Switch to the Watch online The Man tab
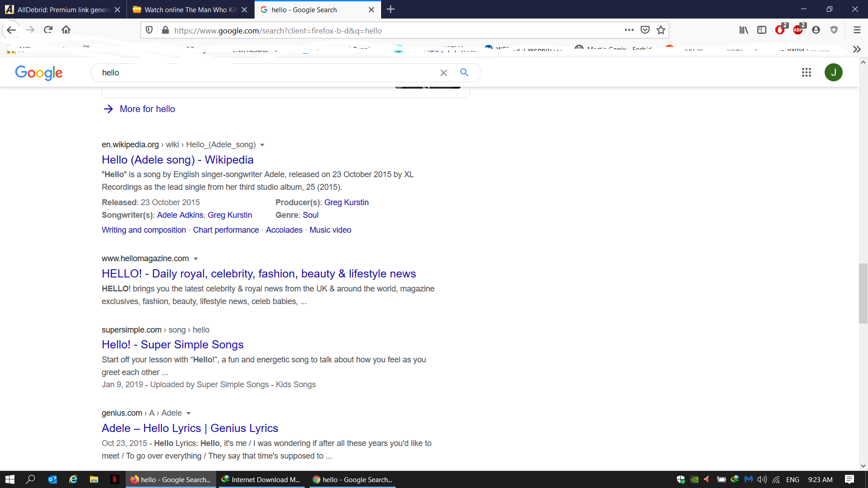This screenshot has height=488, width=868. point(191,9)
